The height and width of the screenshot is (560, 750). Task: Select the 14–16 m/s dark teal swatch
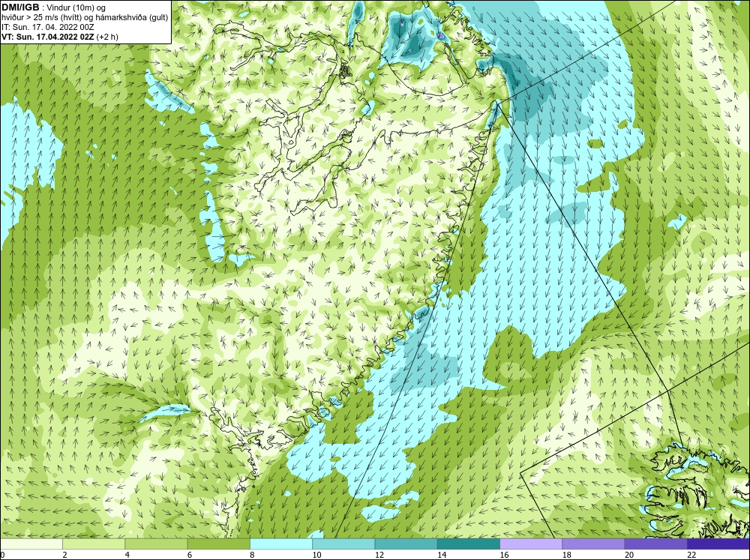click(x=469, y=544)
